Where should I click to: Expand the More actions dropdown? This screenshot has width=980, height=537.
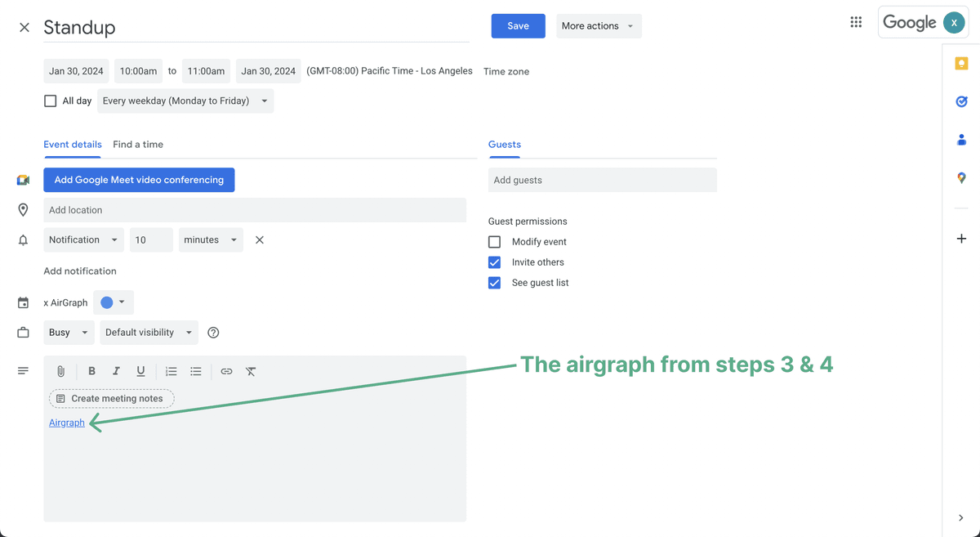pos(598,26)
